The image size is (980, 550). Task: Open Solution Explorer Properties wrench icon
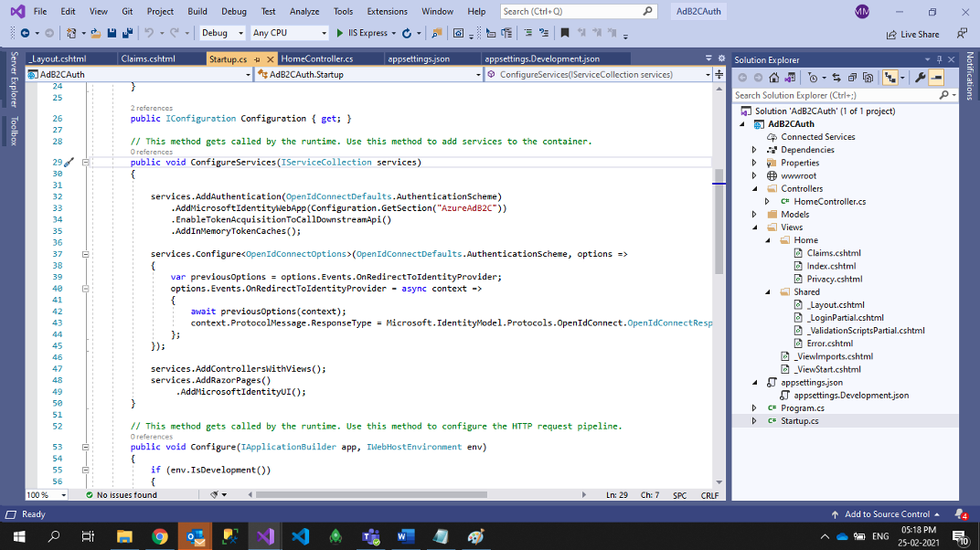[x=921, y=78]
